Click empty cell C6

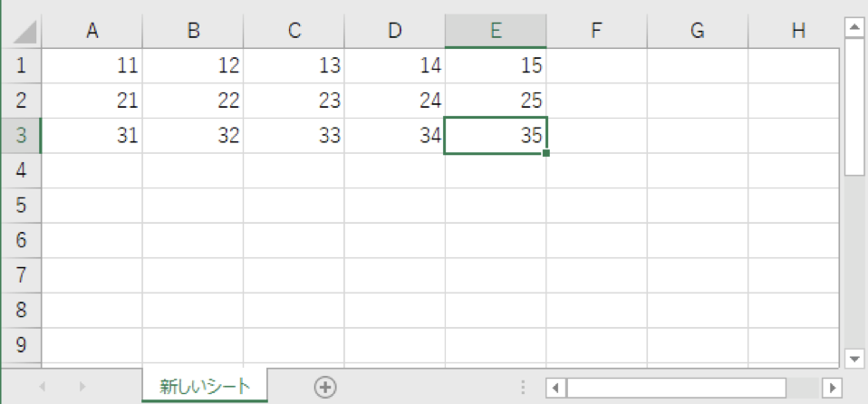tap(294, 240)
